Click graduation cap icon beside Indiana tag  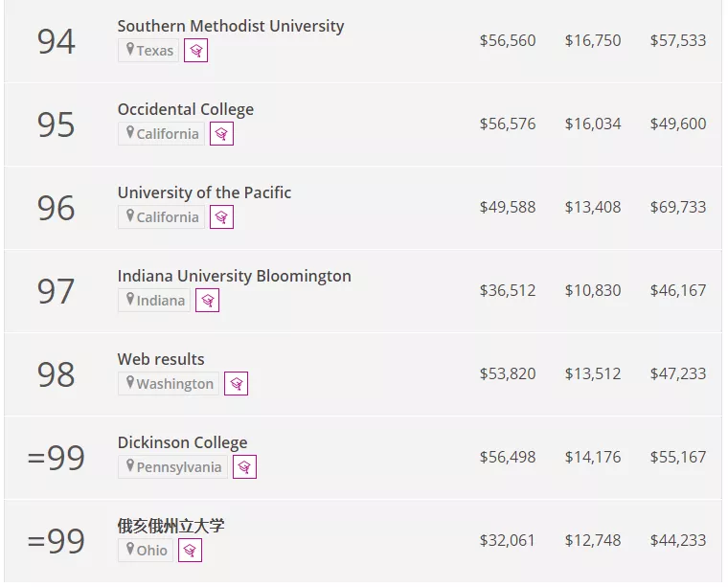coord(207,301)
